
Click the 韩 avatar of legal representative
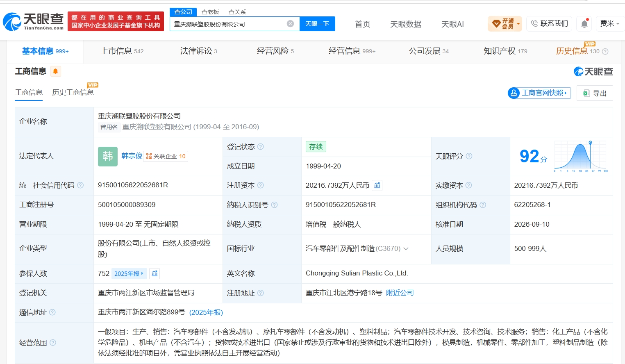coord(108,156)
